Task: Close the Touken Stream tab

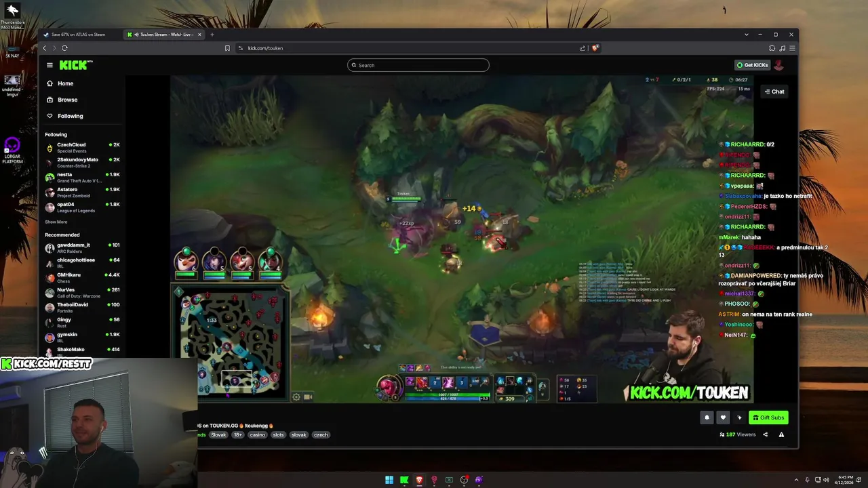Action: 199,35
